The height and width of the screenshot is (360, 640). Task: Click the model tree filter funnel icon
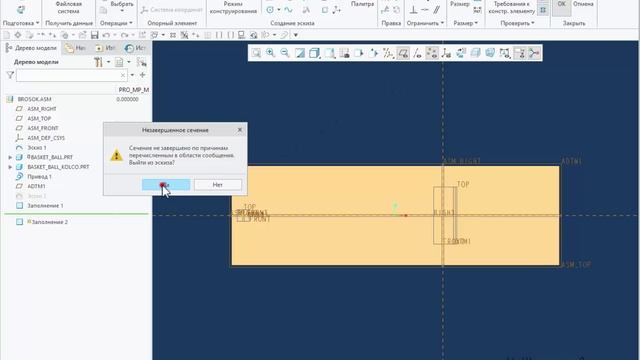tap(10, 75)
